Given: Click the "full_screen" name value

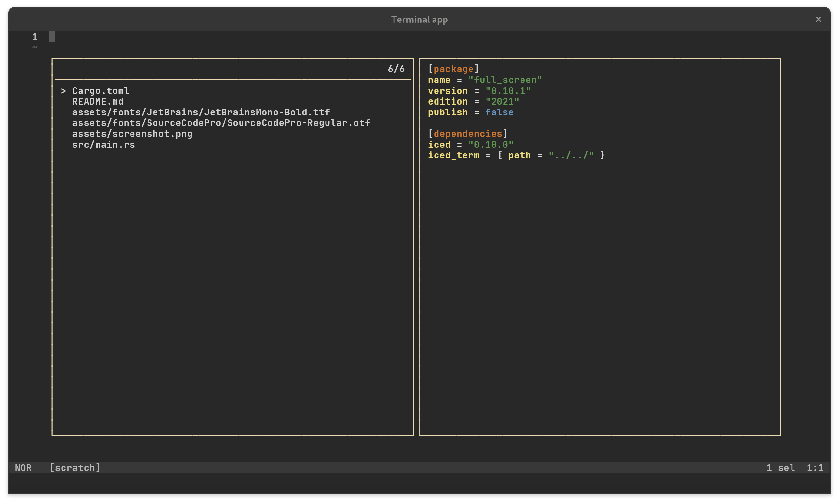Looking at the screenshot, I should [x=505, y=80].
